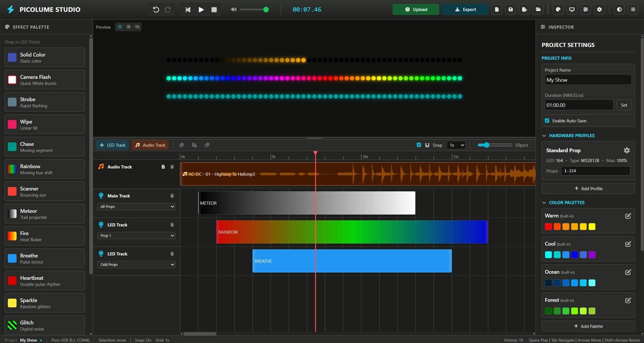Delete the LED Track assigned to Odd Props
This screenshot has width=644, height=343.
tap(172, 254)
